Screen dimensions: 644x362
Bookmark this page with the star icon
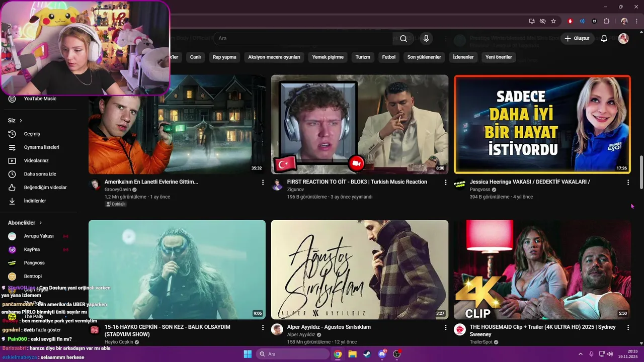pyautogui.click(x=553, y=21)
